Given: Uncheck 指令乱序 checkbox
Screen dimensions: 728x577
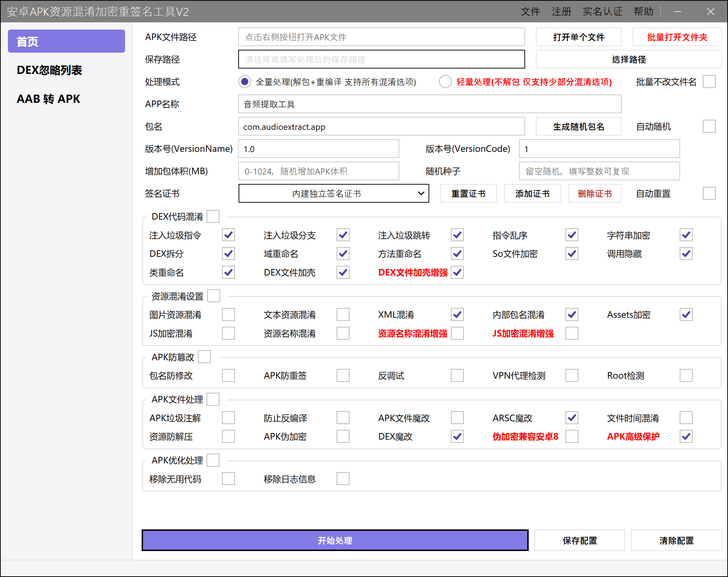Looking at the screenshot, I should 572,235.
